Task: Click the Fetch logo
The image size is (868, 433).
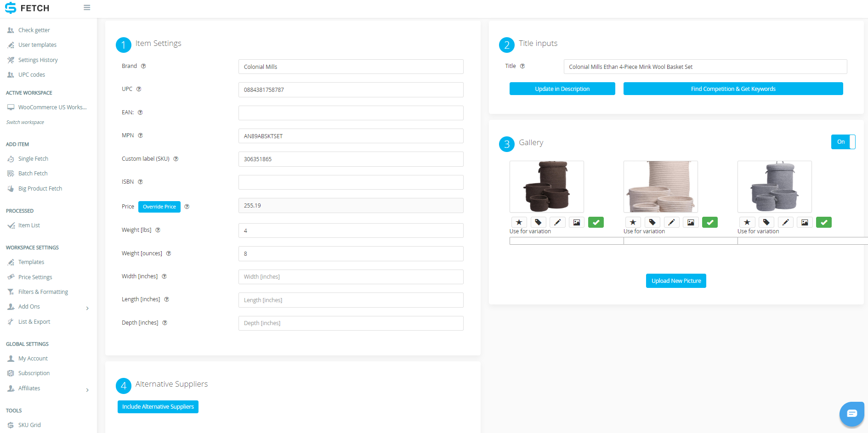Action: tap(27, 8)
